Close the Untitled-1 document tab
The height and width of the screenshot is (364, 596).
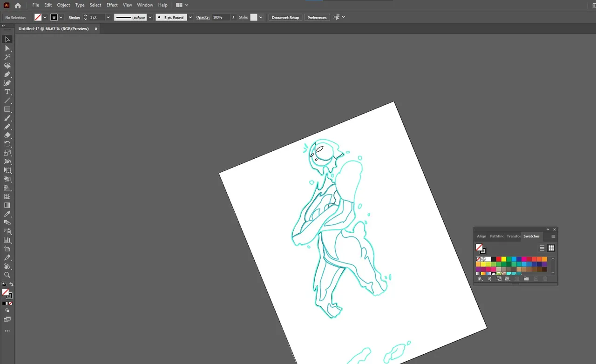pos(96,29)
